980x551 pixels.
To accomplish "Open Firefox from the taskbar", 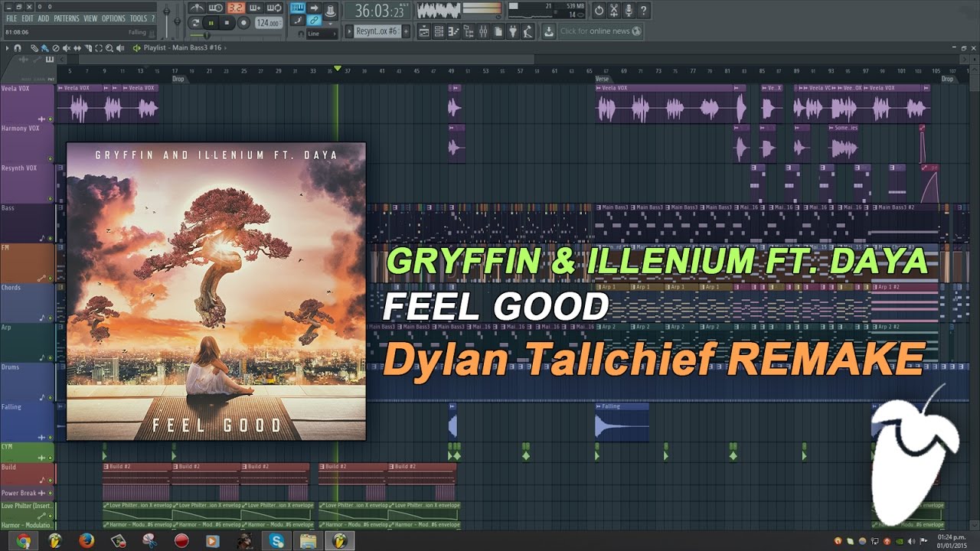I will pyautogui.click(x=87, y=541).
